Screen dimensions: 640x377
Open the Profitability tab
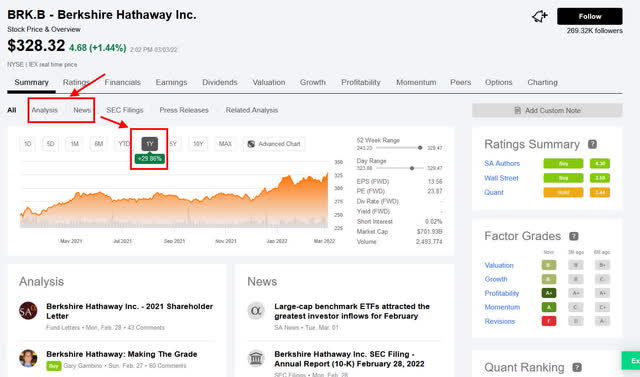(x=361, y=82)
